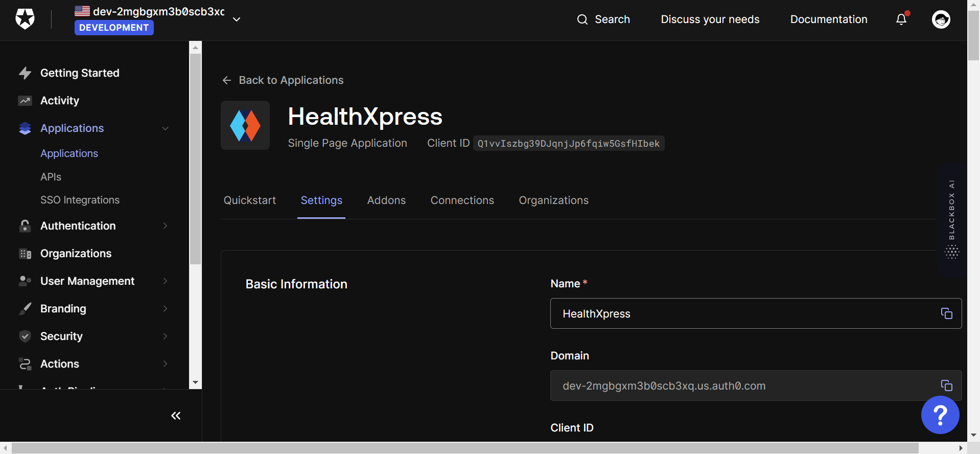Expand the Branding submenu chevron
The width and height of the screenshot is (980, 454).
coord(165,309)
